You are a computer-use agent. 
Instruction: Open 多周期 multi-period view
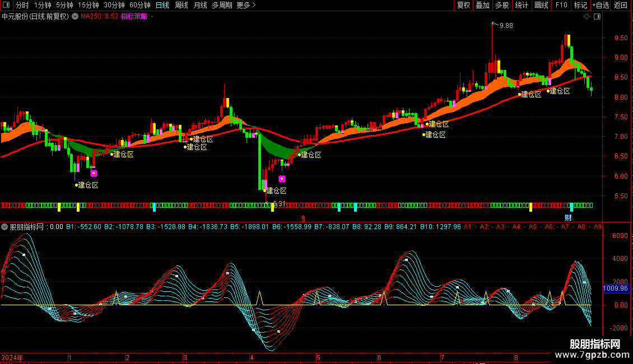[222, 5]
